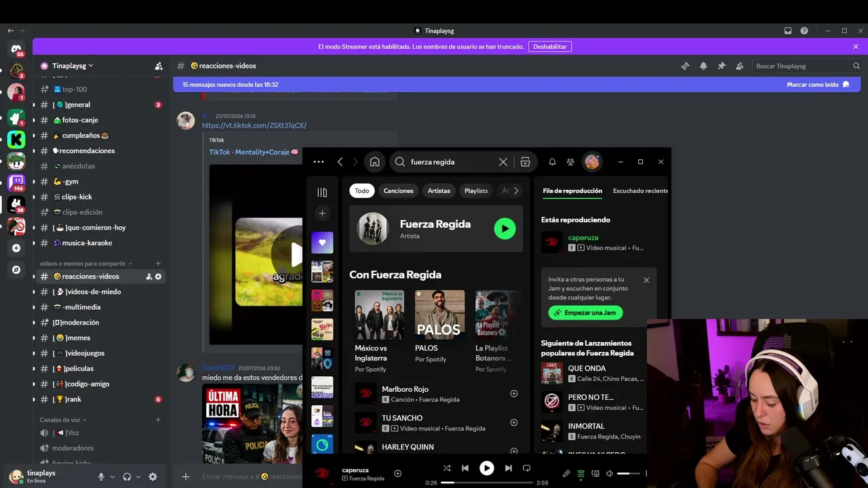Image resolution: width=868 pixels, height=488 pixels.
Task: Open the Spotify three-dot menu
Action: [319, 162]
